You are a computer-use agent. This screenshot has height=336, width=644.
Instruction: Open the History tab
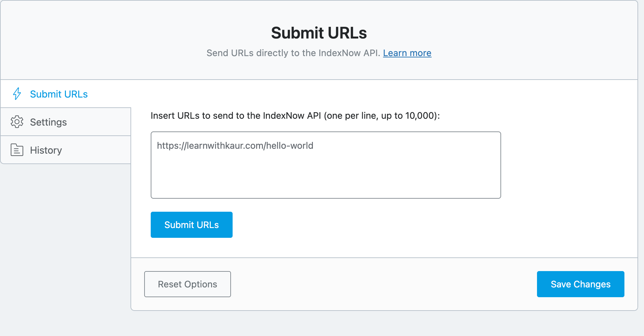pos(46,150)
